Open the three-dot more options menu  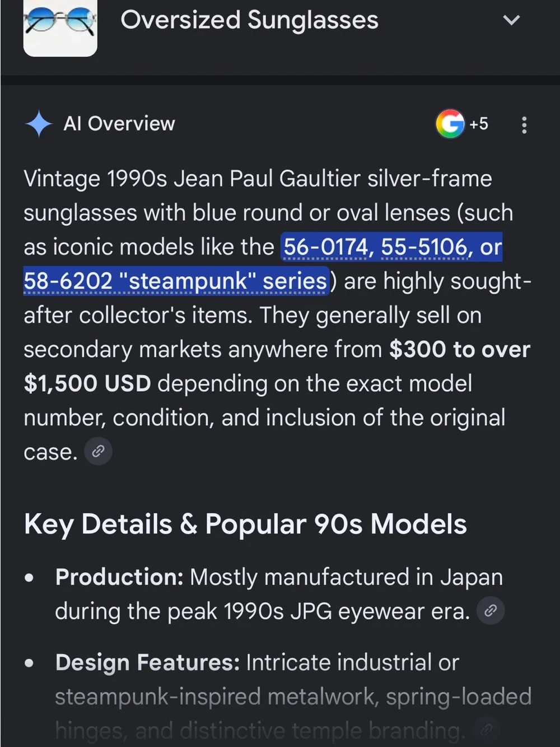pos(524,124)
